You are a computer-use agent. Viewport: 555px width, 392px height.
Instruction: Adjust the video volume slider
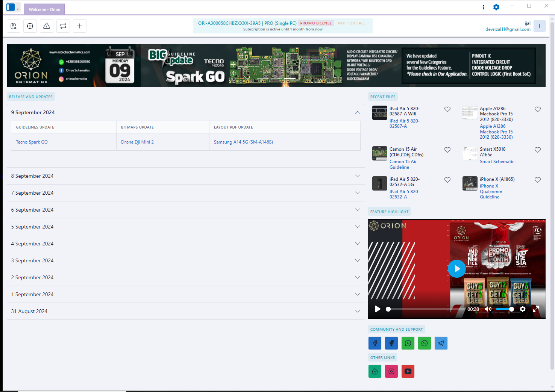pyautogui.click(x=505, y=309)
